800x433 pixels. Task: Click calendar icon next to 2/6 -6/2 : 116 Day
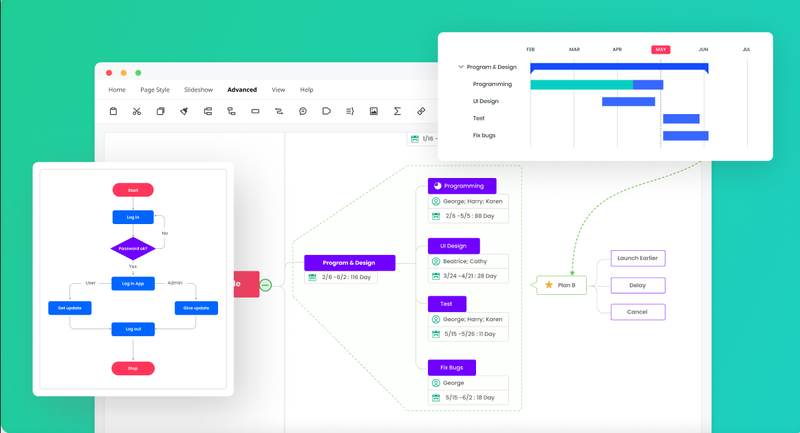[312, 277]
